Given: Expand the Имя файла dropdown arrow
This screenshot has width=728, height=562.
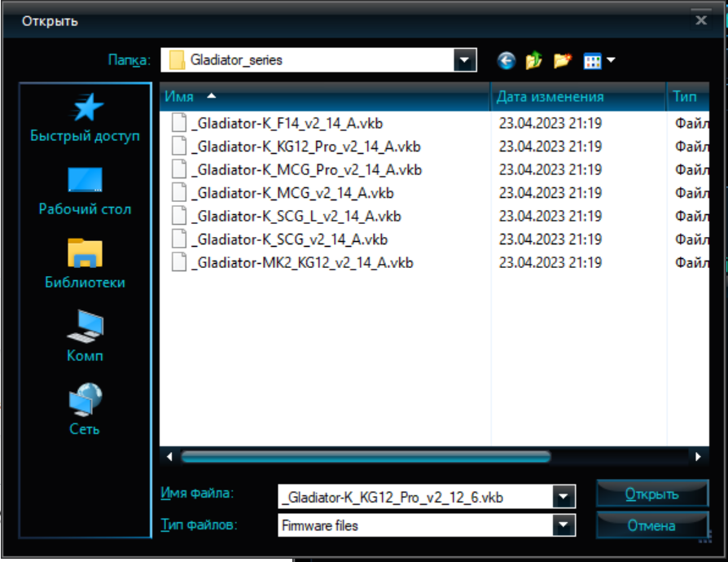Looking at the screenshot, I should pos(564,497).
